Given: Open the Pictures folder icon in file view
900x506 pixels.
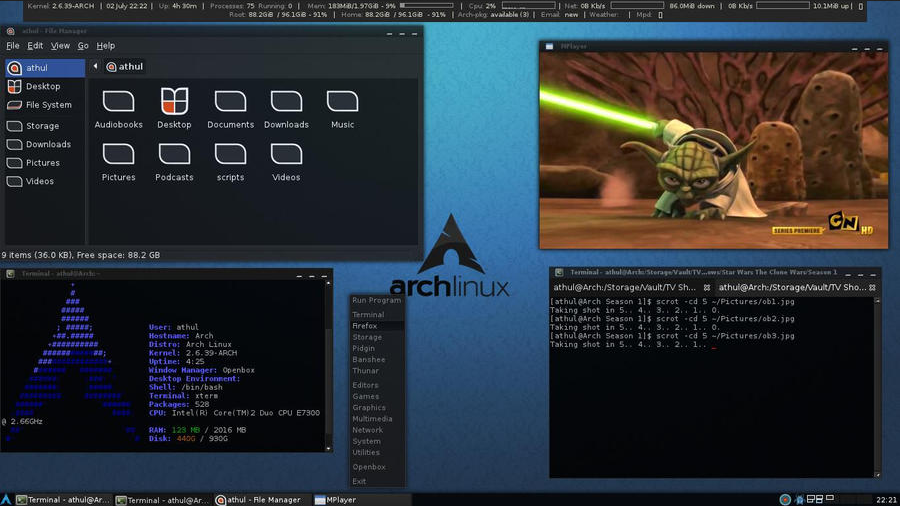Looking at the screenshot, I should (x=118, y=154).
